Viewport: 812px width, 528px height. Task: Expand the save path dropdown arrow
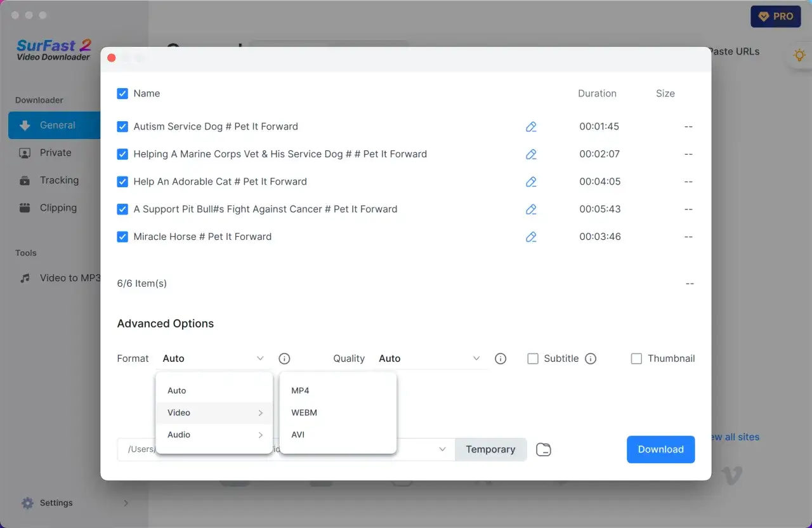coord(442,449)
